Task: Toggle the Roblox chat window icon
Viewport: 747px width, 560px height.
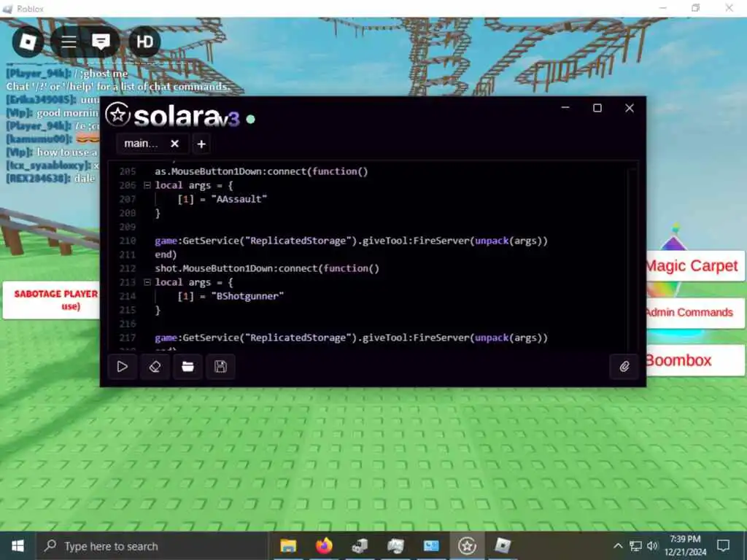Action: coord(101,42)
